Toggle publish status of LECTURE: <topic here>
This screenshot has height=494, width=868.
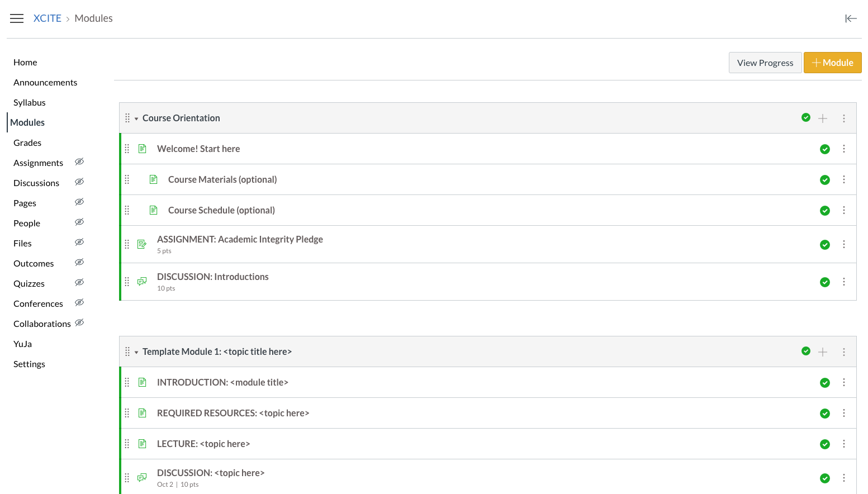click(824, 444)
